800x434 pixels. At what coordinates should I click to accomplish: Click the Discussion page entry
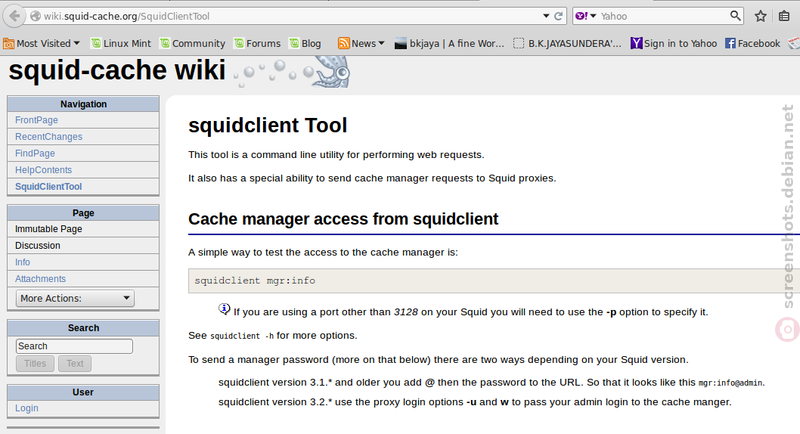37,245
